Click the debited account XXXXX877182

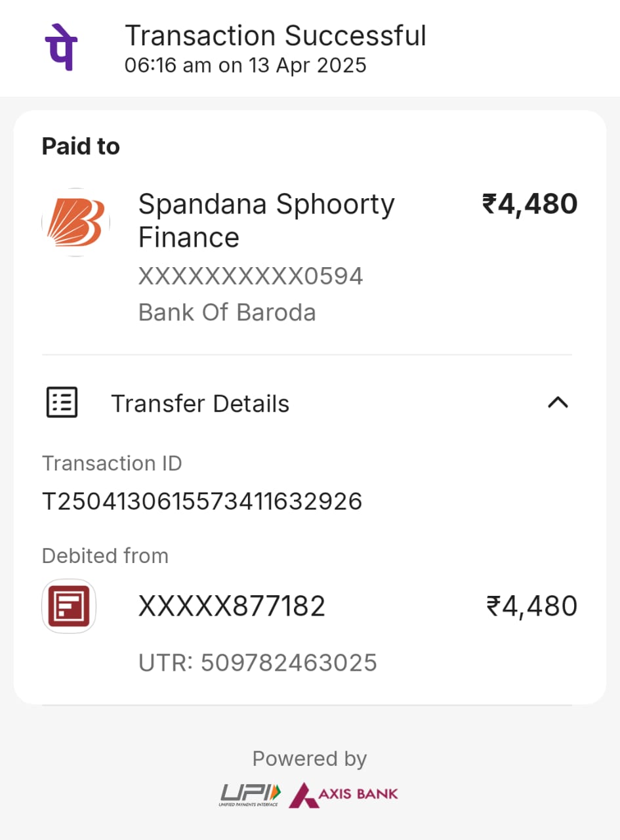232,606
